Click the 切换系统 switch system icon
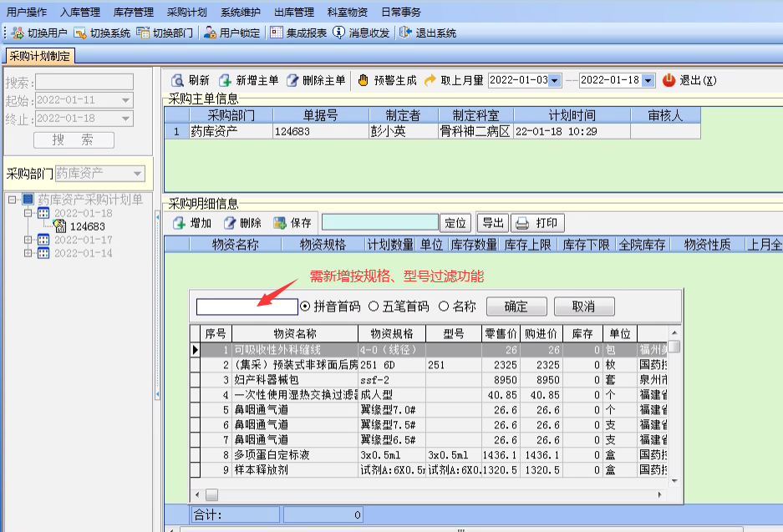This screenshot has width=783, height=532. tap(80, 33)
